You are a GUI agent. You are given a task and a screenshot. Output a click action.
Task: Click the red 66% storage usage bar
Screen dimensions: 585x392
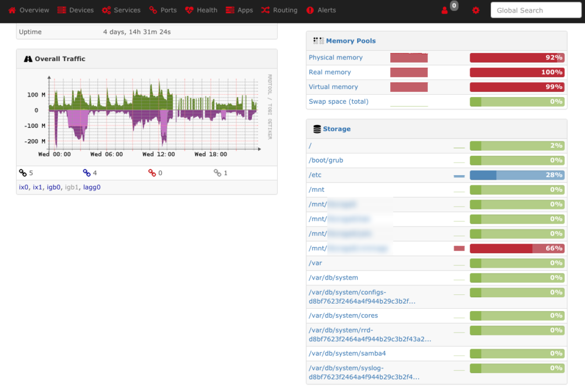click(x=517, y=249)
